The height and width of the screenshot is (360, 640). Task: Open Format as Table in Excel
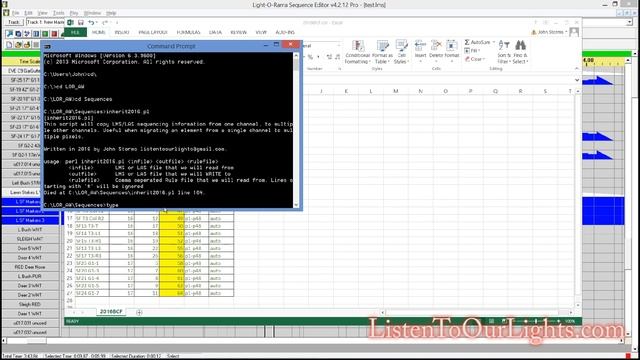382,52
